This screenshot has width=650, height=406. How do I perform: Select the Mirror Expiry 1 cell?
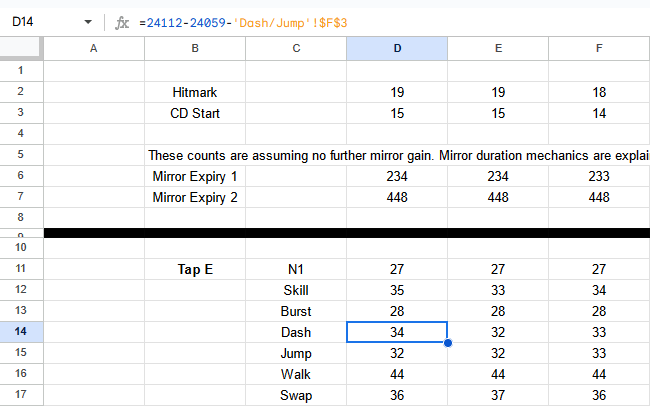point(195,176)
